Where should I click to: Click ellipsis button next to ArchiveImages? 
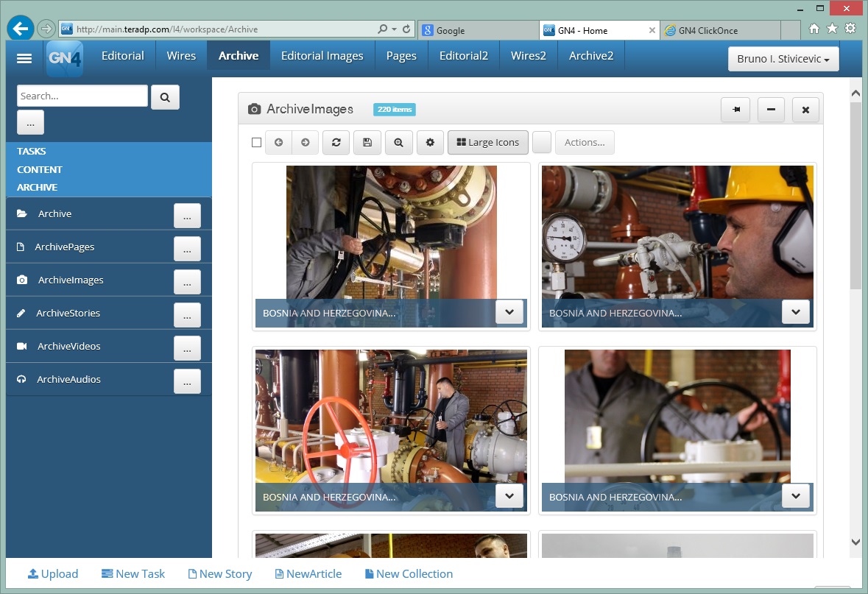point(187,283)
